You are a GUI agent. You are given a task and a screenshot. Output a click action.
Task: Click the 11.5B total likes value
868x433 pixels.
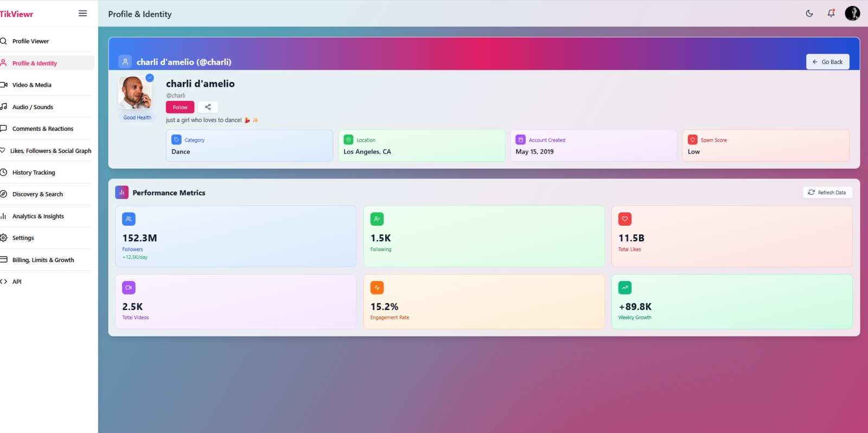631,238
